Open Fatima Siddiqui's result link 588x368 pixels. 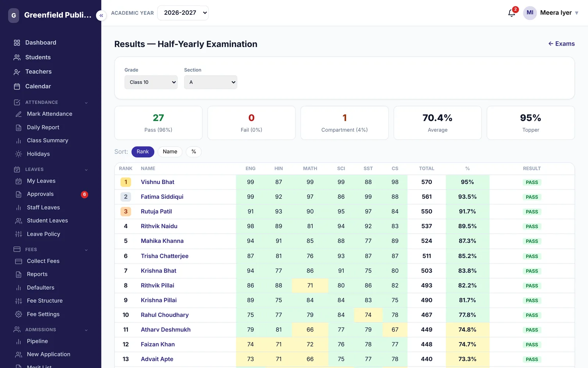pyautogui.click(x=162, y=197)
